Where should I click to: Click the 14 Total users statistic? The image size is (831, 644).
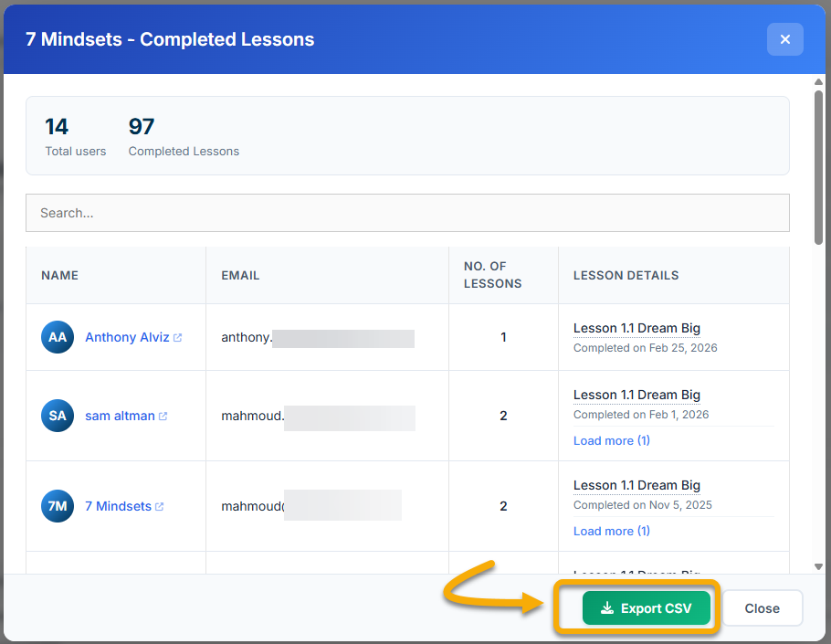(75, 137)
